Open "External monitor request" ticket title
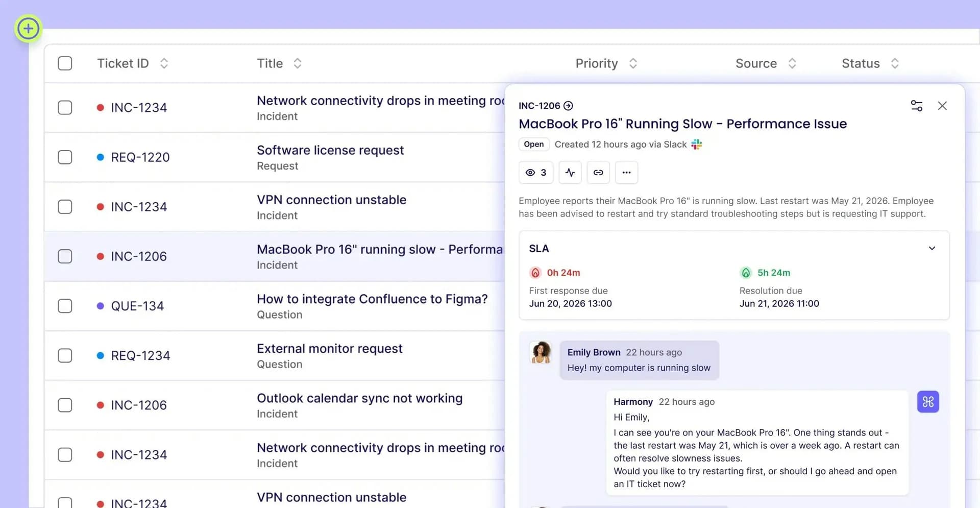The height and width of the screenshot is (508, 980). click(x=330, y=348)
